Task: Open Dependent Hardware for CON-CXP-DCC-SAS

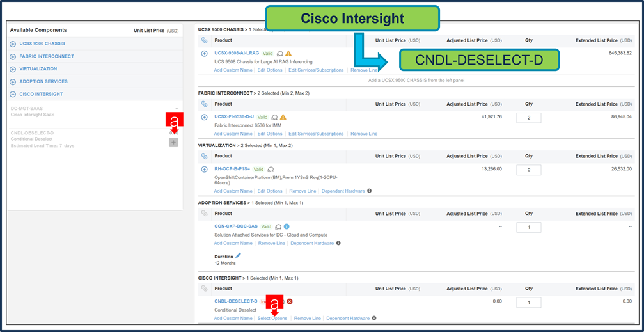Action: 312,243
